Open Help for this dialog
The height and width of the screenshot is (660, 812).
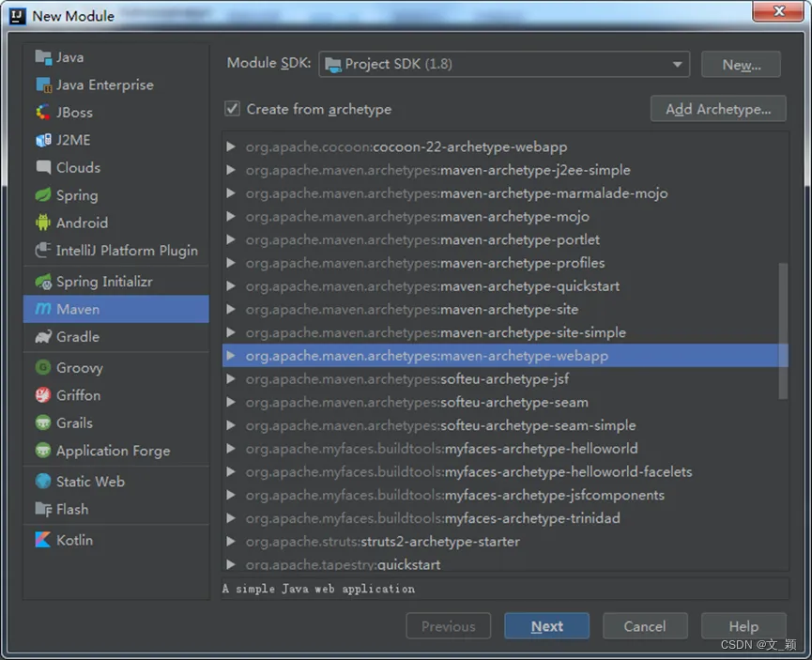743,626
